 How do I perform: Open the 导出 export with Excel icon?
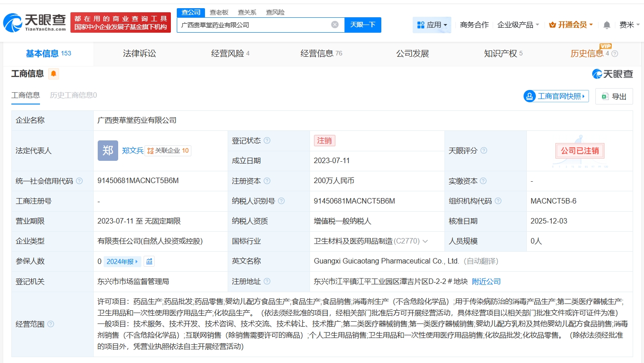point(614,96)
